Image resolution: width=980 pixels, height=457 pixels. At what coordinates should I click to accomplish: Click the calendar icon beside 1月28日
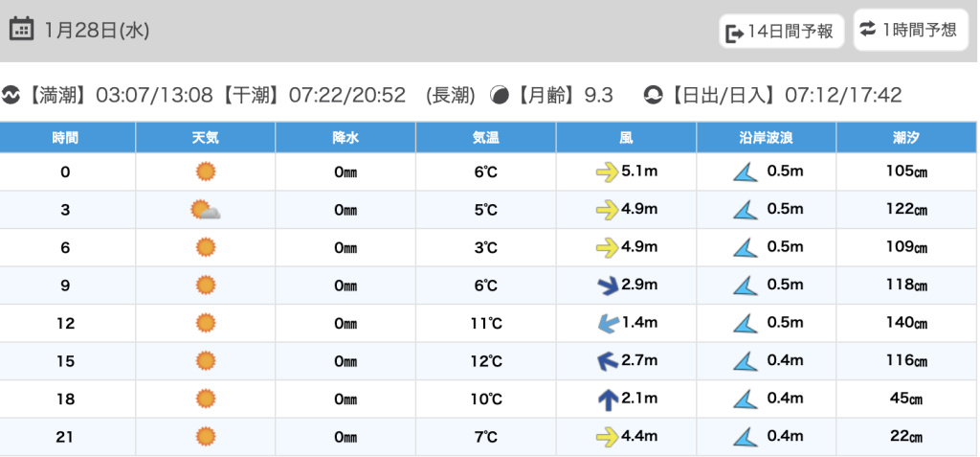pos(21,29)
